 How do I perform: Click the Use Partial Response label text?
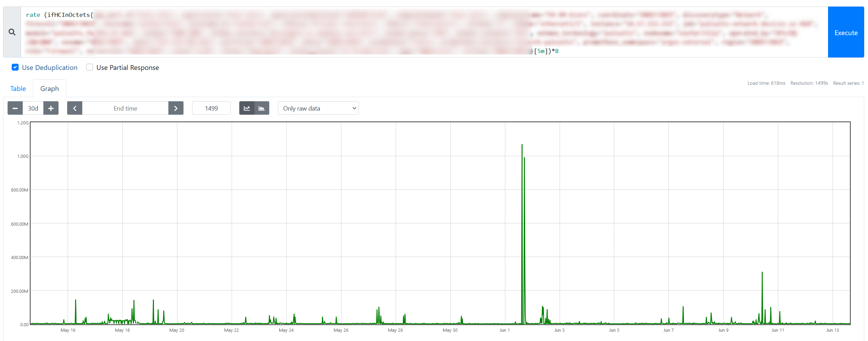128,68
